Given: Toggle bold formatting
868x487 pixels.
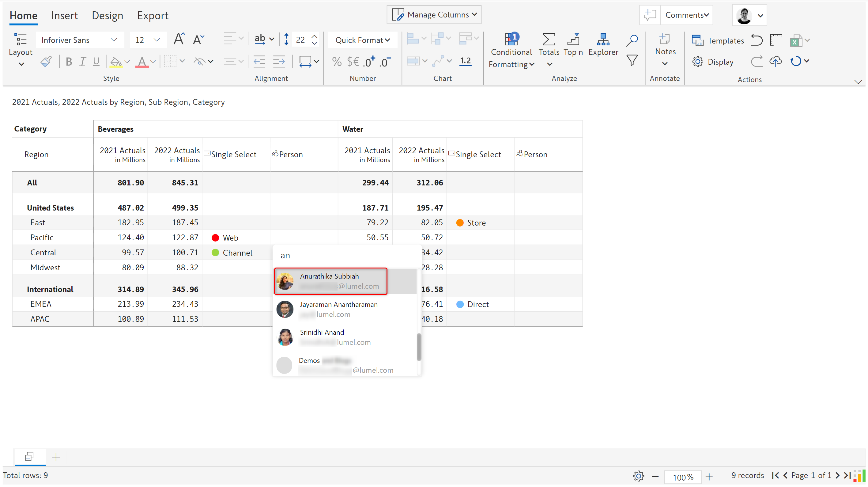Looking at the screenshot, I should point(69,61).
